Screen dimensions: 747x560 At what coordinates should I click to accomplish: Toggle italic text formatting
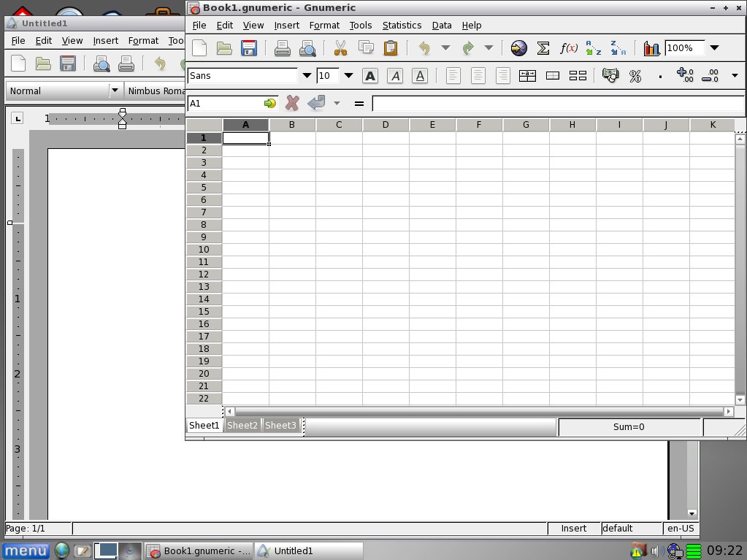[x=395, y=76]
